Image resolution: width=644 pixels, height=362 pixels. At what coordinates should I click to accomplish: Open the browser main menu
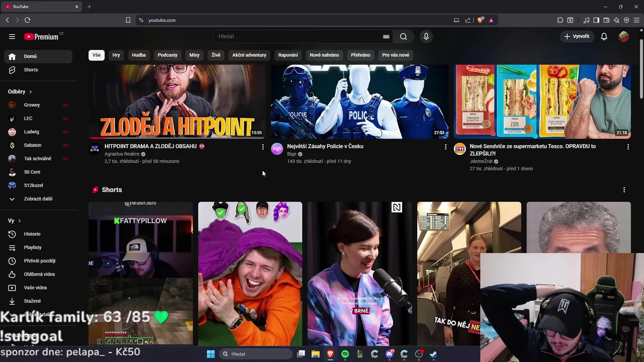coord(636,20)
